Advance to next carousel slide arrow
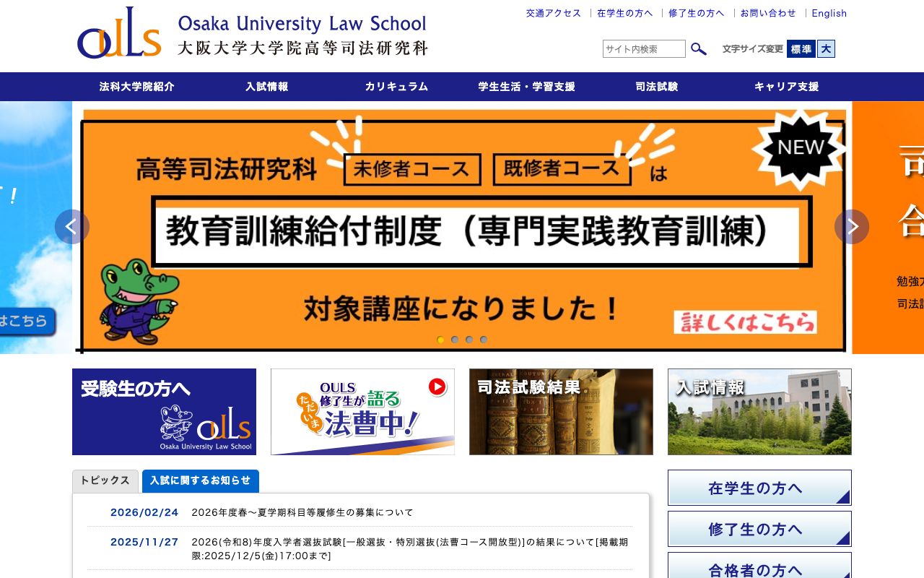924x578 pixels. point(852,226)
